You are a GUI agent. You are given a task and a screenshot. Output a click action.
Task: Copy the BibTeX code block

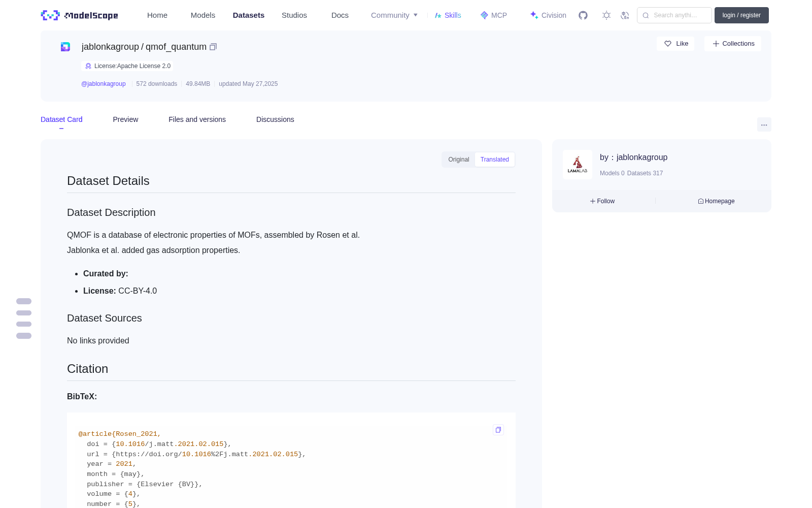point(498,430)
